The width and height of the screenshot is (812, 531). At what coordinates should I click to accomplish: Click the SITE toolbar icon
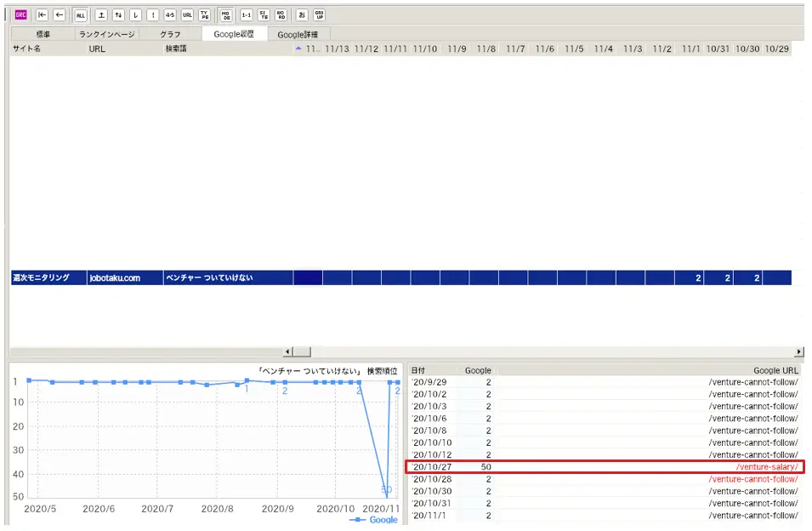pyautogui.click(x=263, y=14)
